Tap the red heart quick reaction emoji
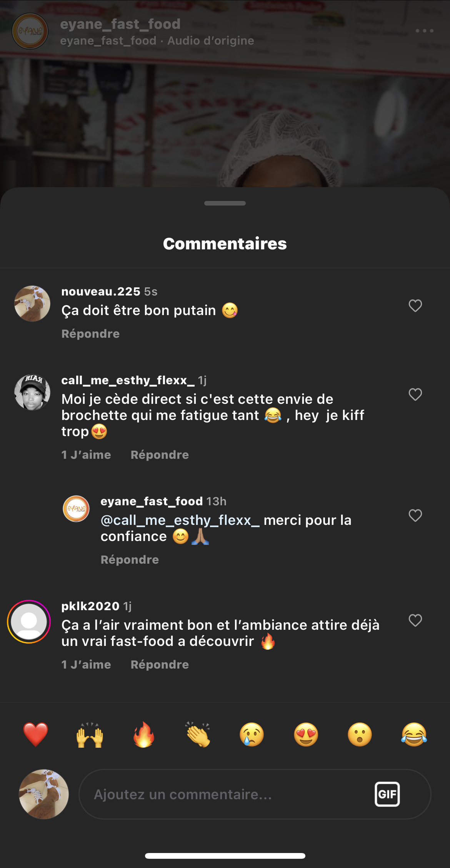450x868 pixels. [x=35, y=734]
